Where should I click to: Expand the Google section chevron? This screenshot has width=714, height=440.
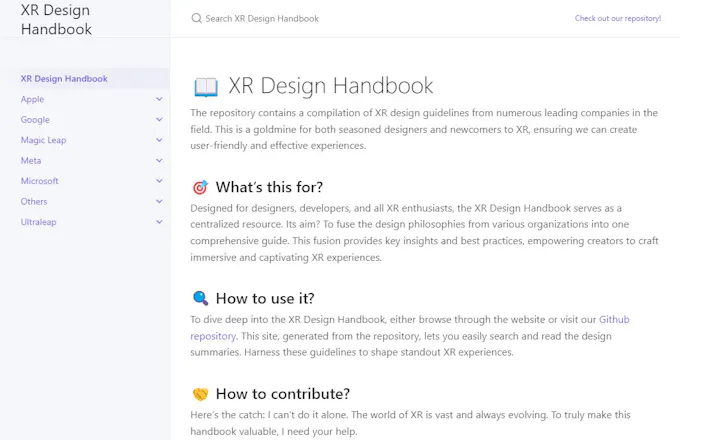(159, 119)
